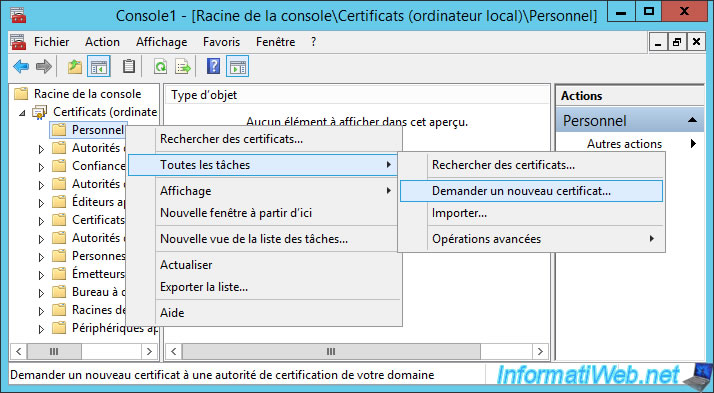Click the Up one level folder icon
The height and width of the screenshot is (393, 714).
[75, 66]
